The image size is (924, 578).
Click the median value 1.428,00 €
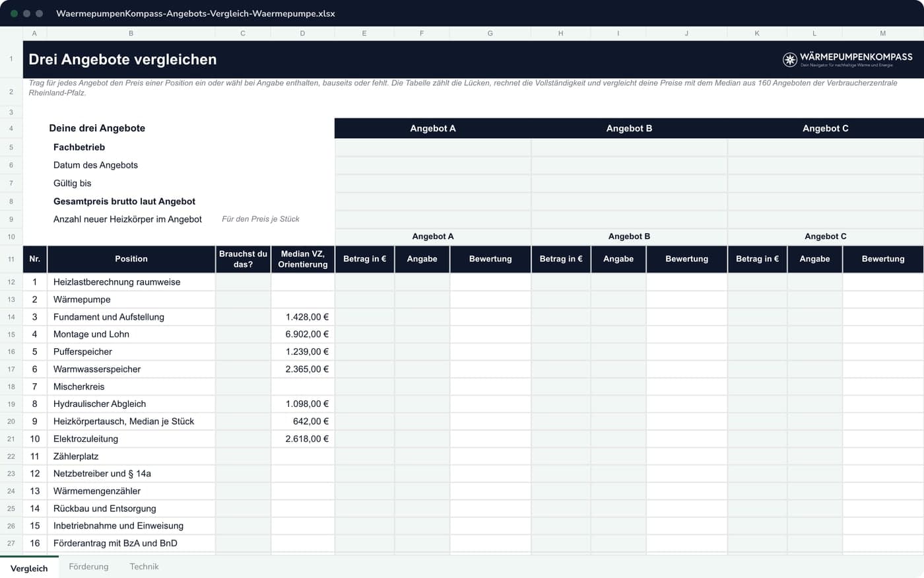pos(303,317)
